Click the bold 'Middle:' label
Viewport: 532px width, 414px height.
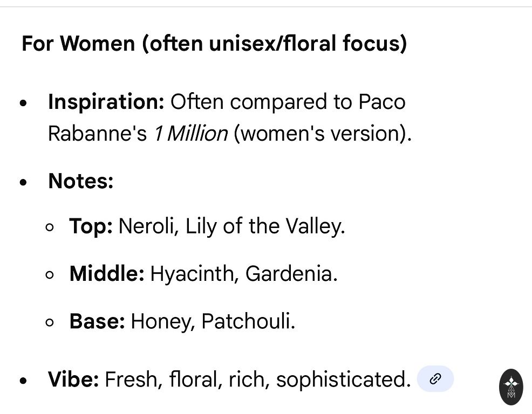coord(107,274)
